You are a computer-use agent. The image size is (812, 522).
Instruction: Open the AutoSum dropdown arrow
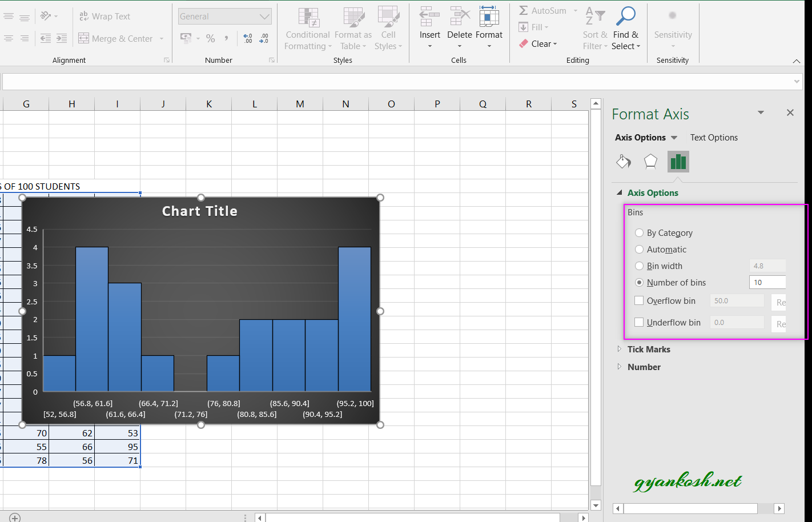click(x=575, y=10)
